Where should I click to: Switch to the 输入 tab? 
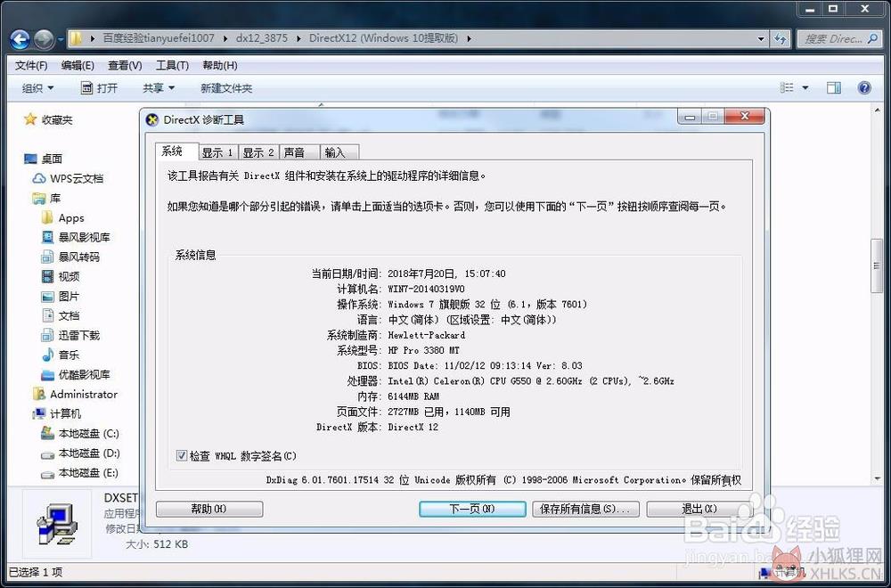tap(339, 152)
